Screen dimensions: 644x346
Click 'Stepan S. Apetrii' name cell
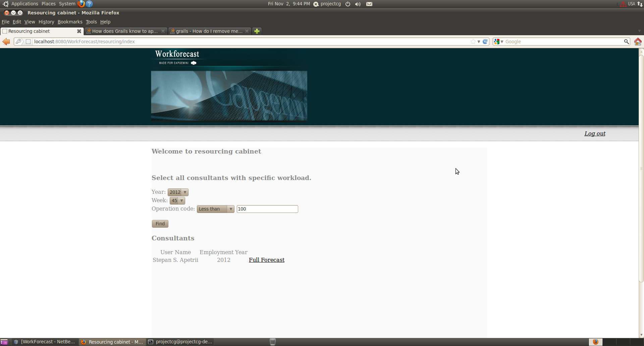pyautogui.click(x=175, y=260)
